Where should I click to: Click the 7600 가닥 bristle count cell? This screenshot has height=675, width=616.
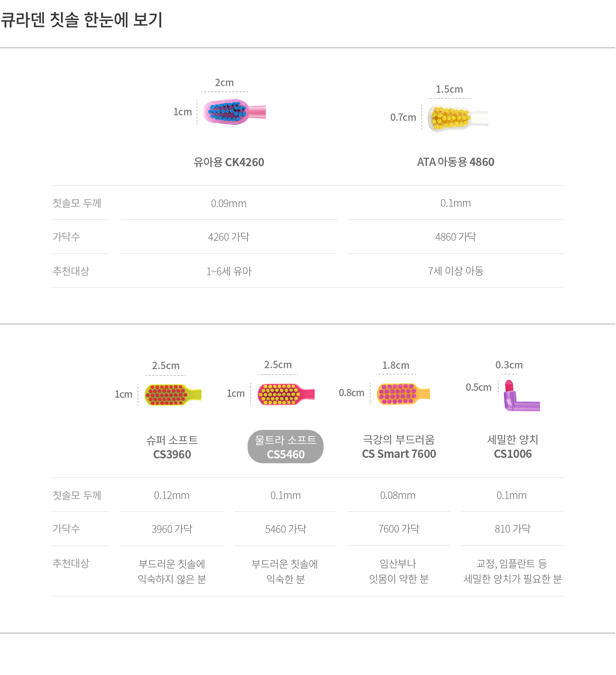click(x=399, y=529)
